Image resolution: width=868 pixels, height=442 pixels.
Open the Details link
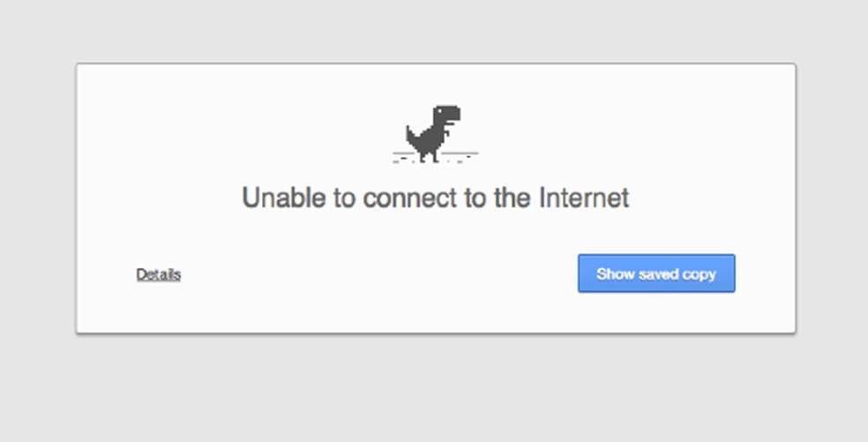pyautogui.click(x=158, y=274)
